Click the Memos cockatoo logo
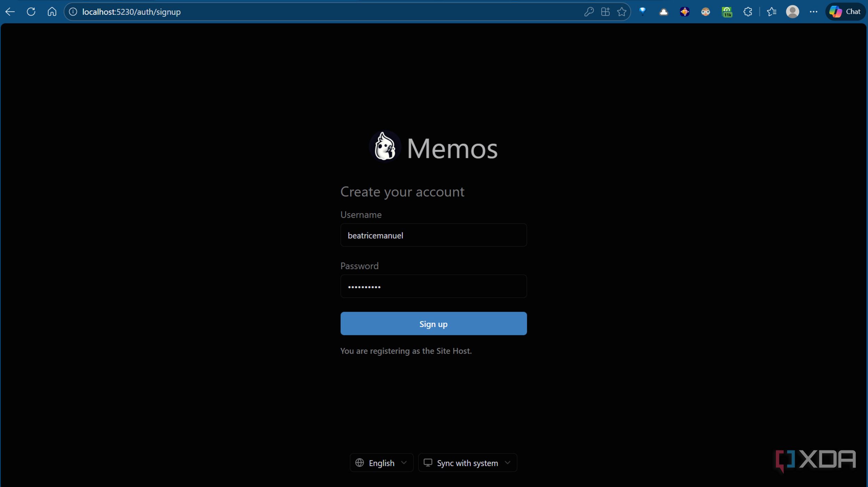The image size is (868, 487). (x=385, y=146)
